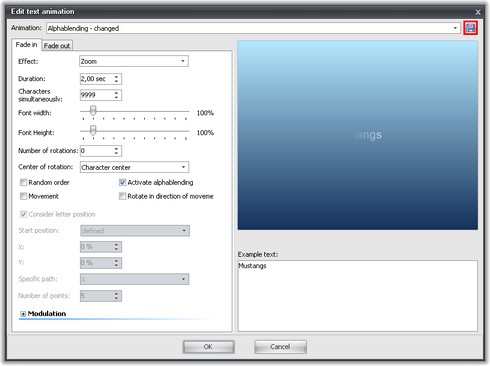Click the Duration value field

click(x=96, y=79)
